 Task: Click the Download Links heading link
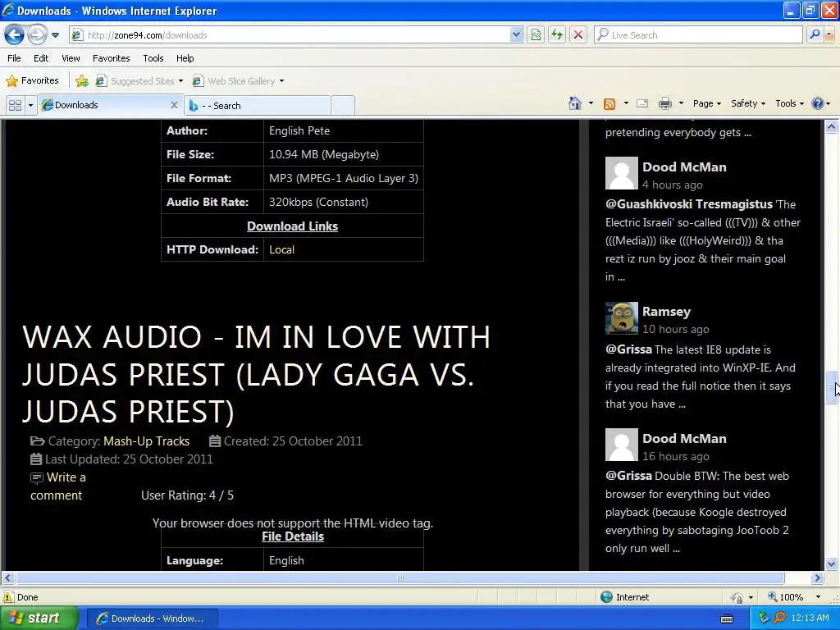point(293,226)
